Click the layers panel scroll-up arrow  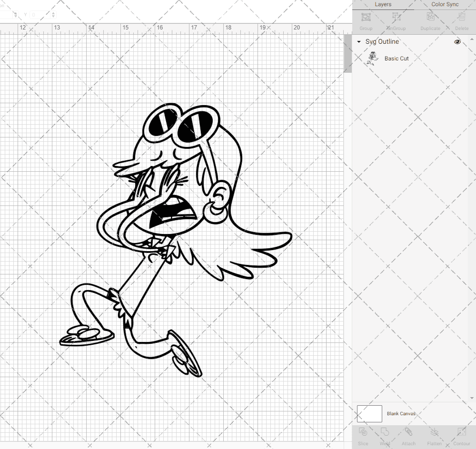tap(472, 39)
